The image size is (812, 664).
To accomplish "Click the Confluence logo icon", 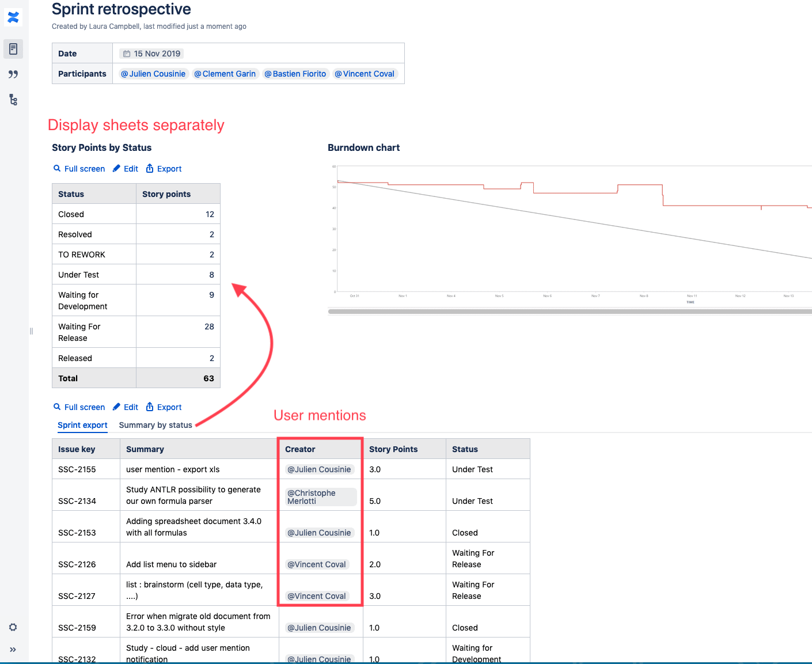I will pyautogui.click(x=13, y=17).
